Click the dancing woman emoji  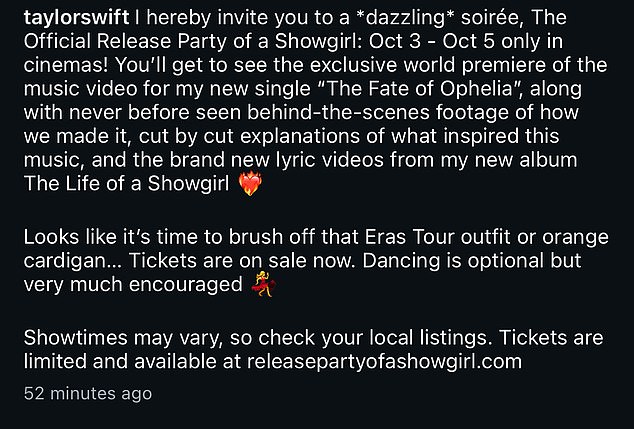(x=263, y=286)
